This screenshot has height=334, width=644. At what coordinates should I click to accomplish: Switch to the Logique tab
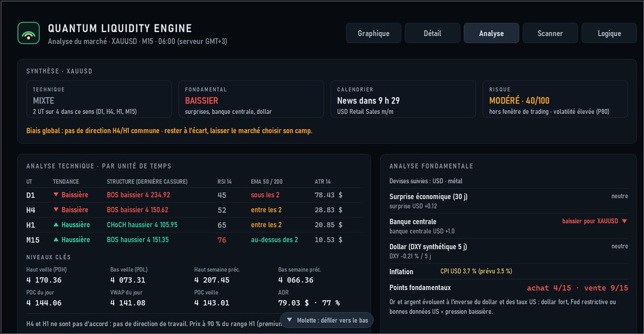click(x=609, y=33)
